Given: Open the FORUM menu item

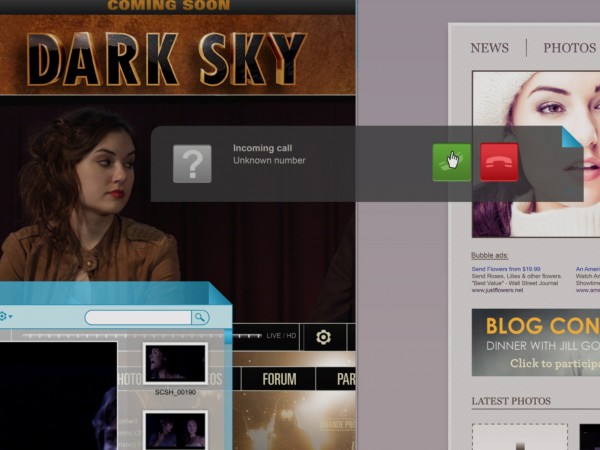Looking at the screenshot, I should [279, 379].
